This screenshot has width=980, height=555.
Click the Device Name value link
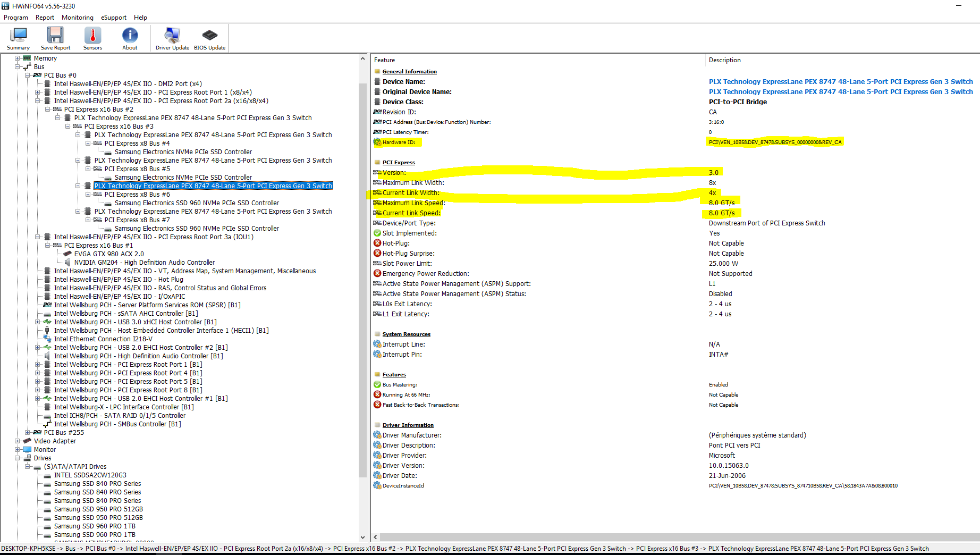click(841, 82)
